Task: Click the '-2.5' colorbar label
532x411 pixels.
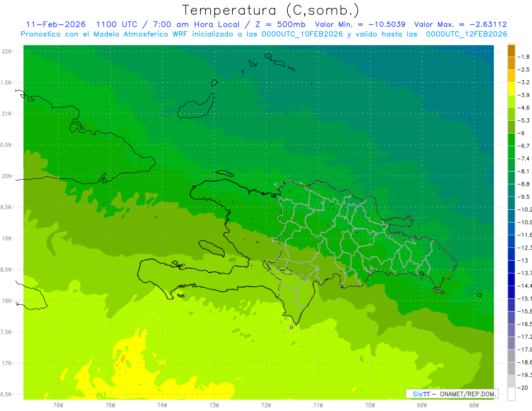Action: point(524,70)
